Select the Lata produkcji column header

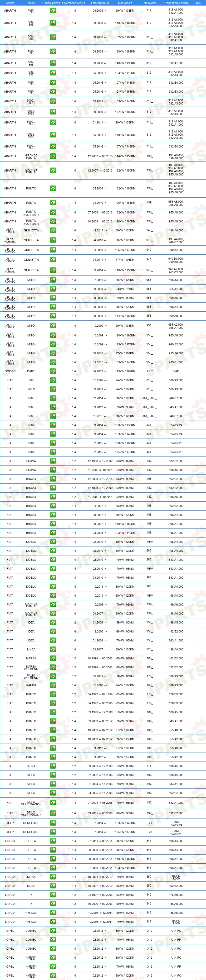[x=100, y=3]
